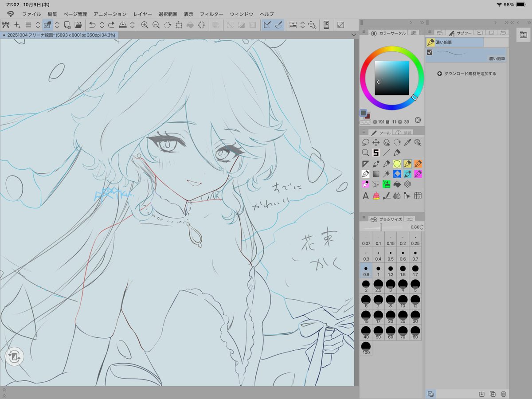Select the Ruler triangle tool
Viewport: 532px width, 399px height.
(366, 164)
